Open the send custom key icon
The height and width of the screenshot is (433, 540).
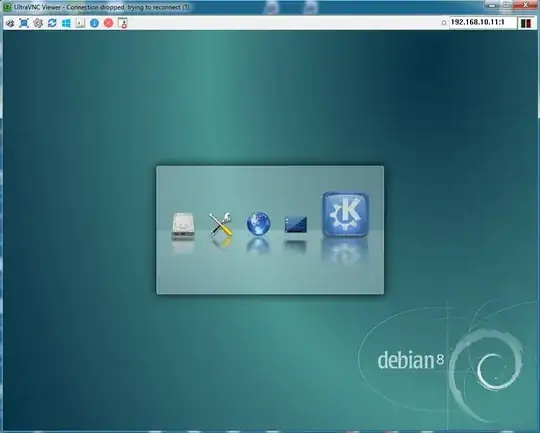pyautogui.click(x=80, y=23)
